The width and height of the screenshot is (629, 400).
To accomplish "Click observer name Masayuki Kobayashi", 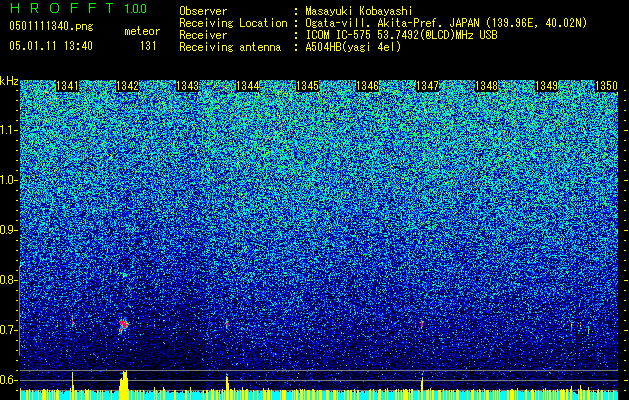I will point(359,11).
